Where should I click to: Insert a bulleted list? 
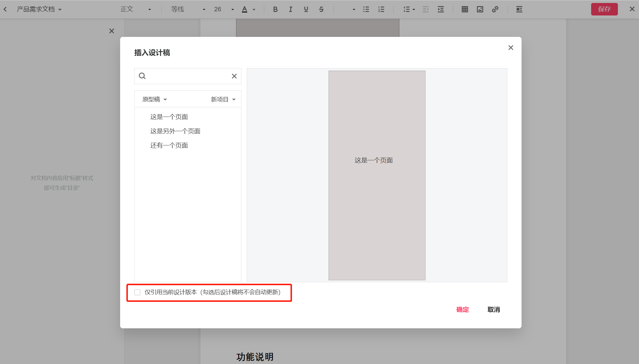point(366,9)
